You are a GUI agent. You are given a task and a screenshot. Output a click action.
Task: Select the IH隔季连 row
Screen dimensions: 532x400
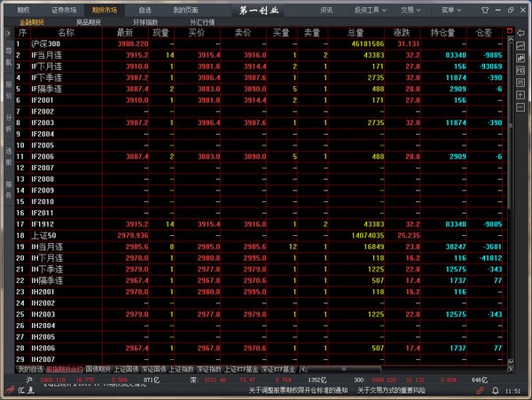tap(261, 280)
